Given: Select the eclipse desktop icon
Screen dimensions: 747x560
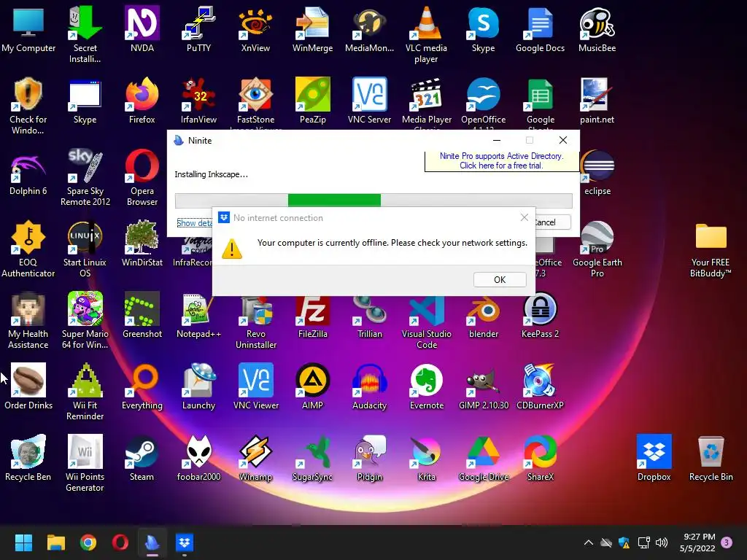Looking at the screenshot, I should (597, 172).
